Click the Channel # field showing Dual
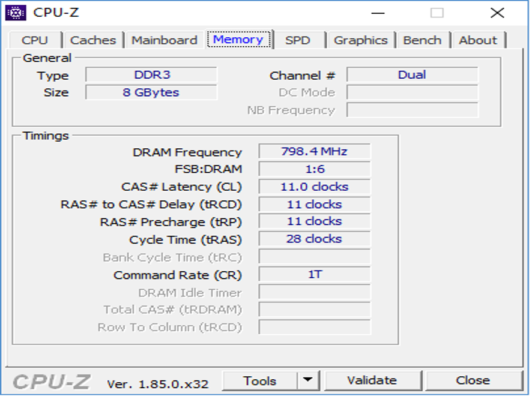Image resolution: width=532 pixels, height=396 pixels. (x=413, y=75)
